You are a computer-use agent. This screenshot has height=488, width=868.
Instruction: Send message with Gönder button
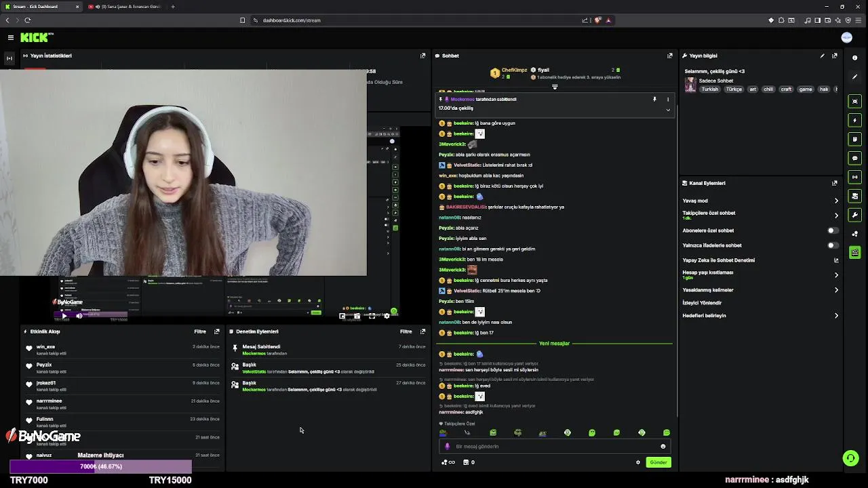tap(658, 462)
